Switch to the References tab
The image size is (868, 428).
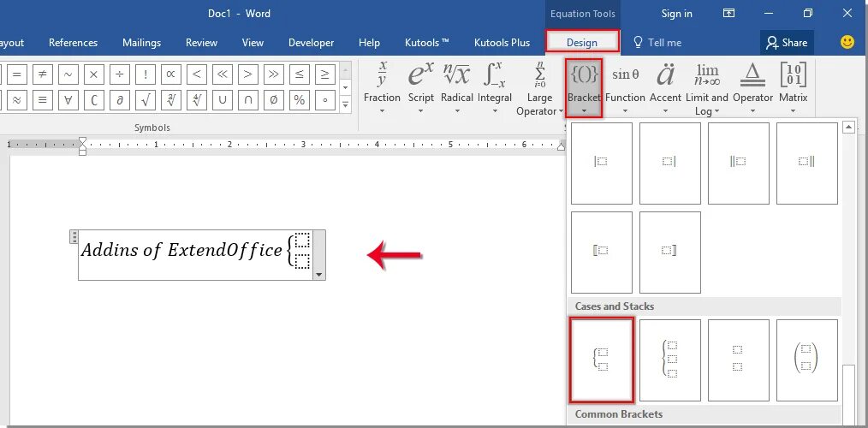[x=73, y=43]
